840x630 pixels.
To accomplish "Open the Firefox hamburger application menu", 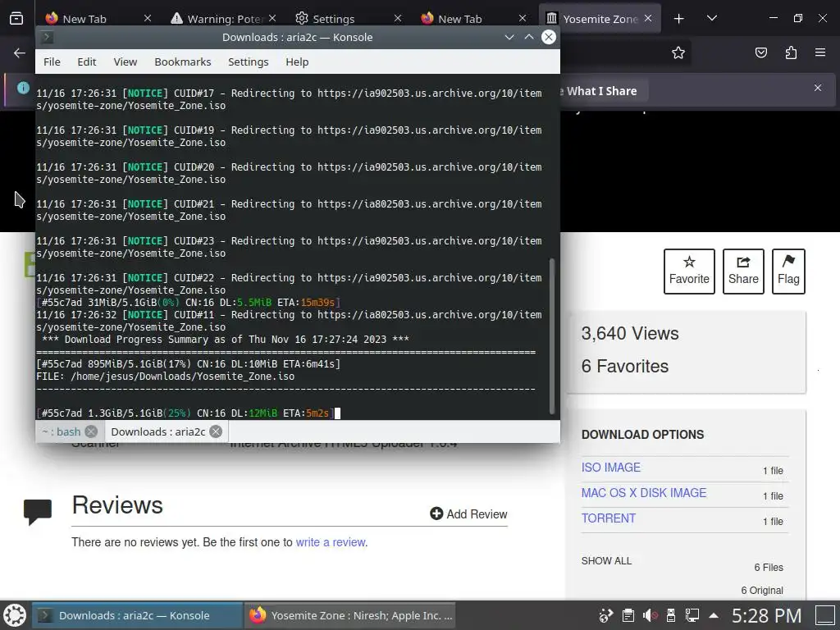I will click(820, 52).
